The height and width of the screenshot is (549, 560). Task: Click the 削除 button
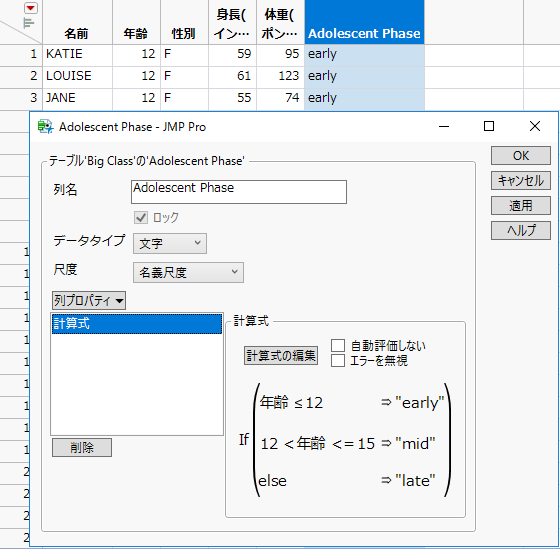82,447
